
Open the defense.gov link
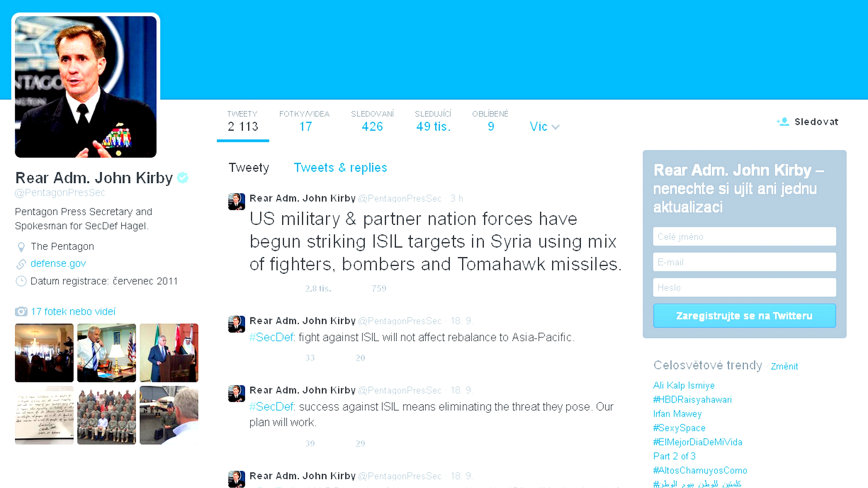(58, 263)
